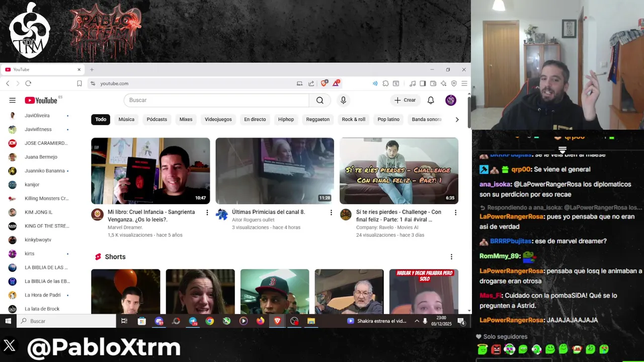The width and height of the screenshot is (644, 362).
Task: Select the Mixes filter chip
Action: [x=186, y=120]
